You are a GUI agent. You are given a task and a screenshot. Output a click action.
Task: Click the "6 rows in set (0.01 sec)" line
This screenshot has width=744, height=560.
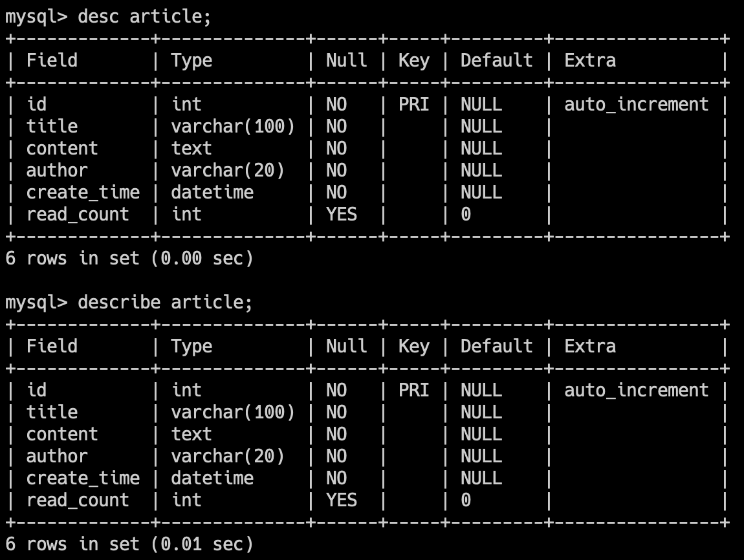(x=129, y=544)
